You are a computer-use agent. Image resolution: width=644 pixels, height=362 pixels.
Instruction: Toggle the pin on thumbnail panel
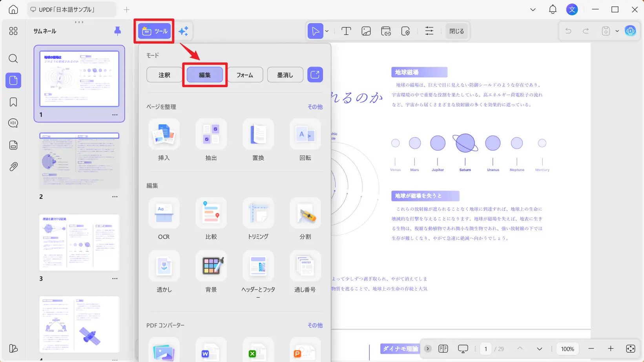pyautogui.click(x=117, y=31)
